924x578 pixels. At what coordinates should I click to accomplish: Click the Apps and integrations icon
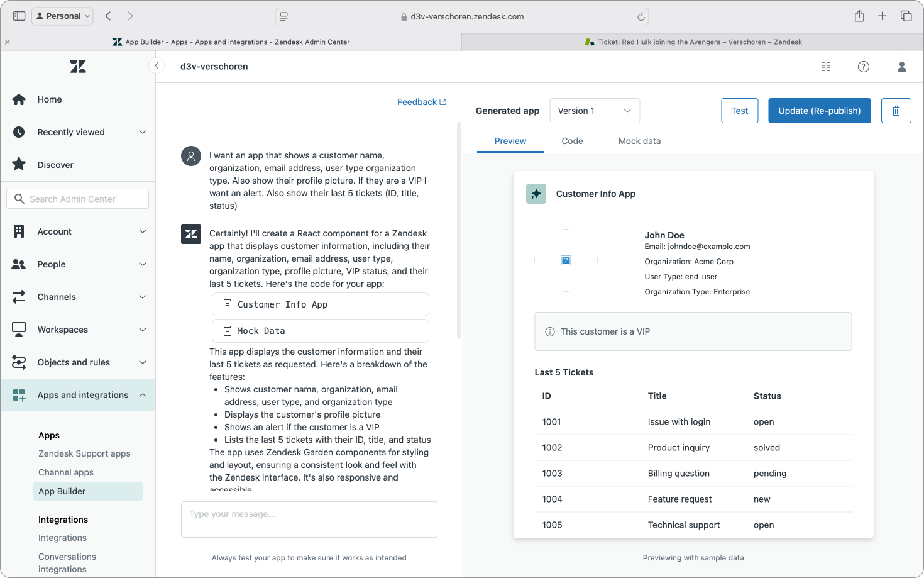pos(19,395)
